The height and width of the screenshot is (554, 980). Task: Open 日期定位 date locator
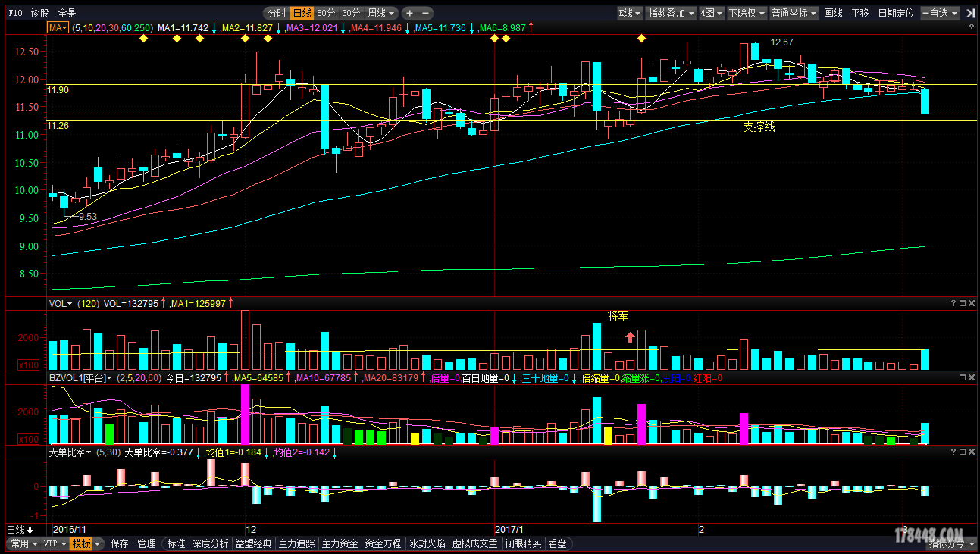coord(896,13)
